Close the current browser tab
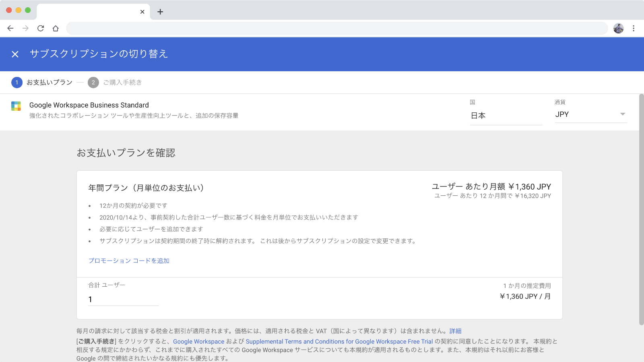 click(x=142, y=12)
